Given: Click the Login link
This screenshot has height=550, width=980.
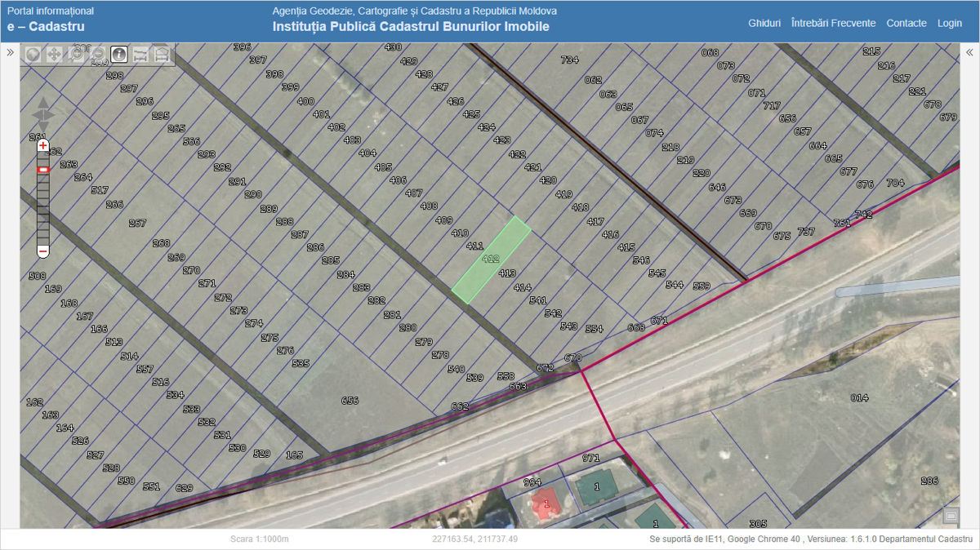Looking at the screenshot, I should pyautogui.click(x=950, y=24).
